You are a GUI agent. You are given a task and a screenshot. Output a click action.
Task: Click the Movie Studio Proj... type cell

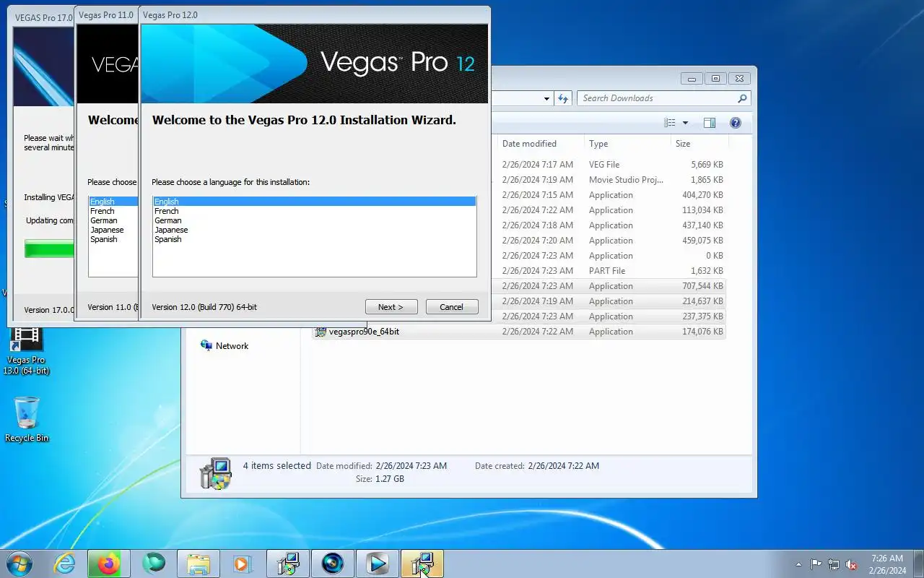(x=626, y=180)
